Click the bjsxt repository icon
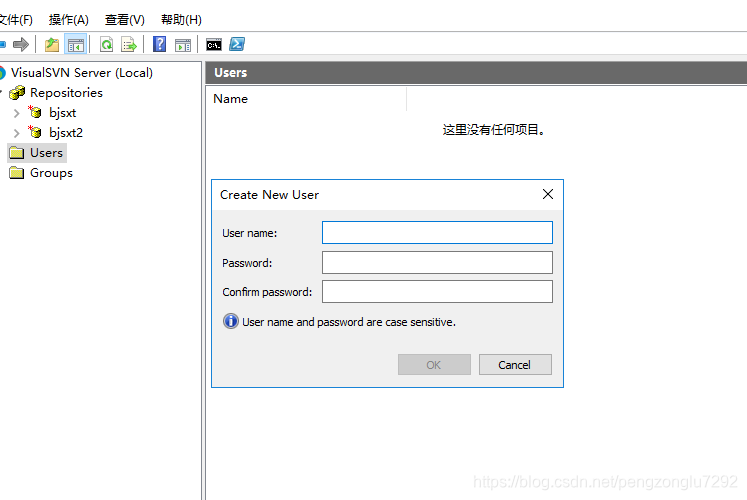The image size is (747, 500). coord(35,112)
